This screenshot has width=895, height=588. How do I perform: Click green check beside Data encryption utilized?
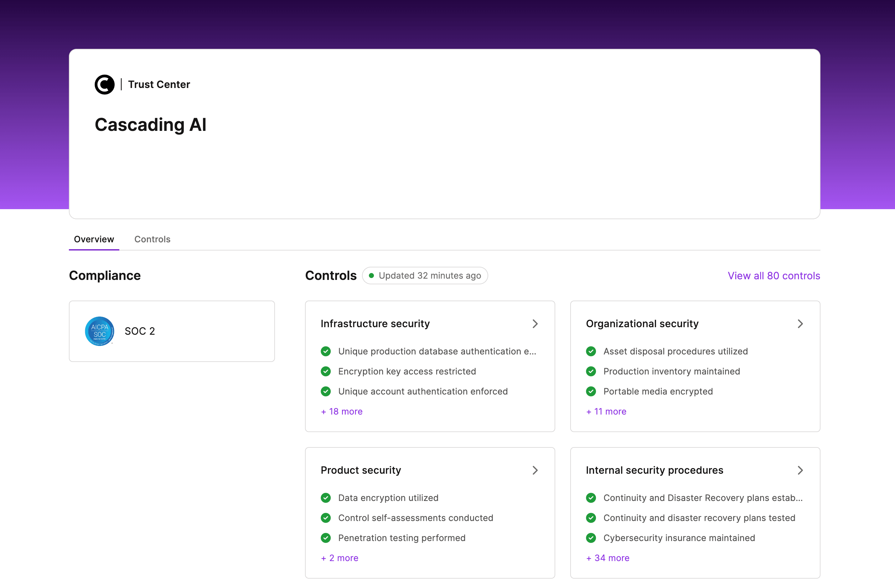[326, 498]
